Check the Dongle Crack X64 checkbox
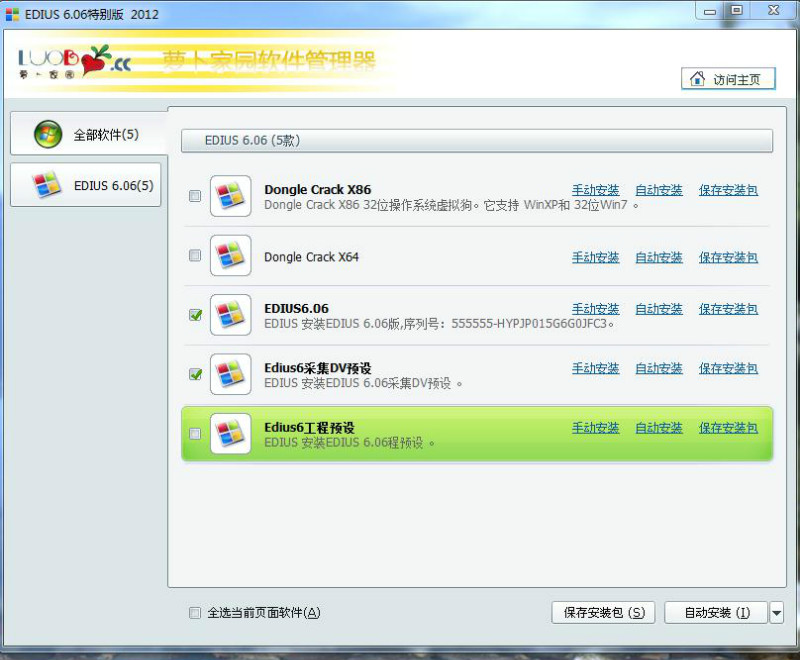 click(x=195, y=255)
